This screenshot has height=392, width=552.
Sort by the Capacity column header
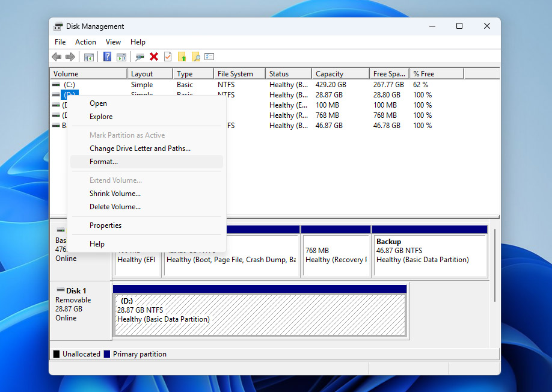point(341,74)
